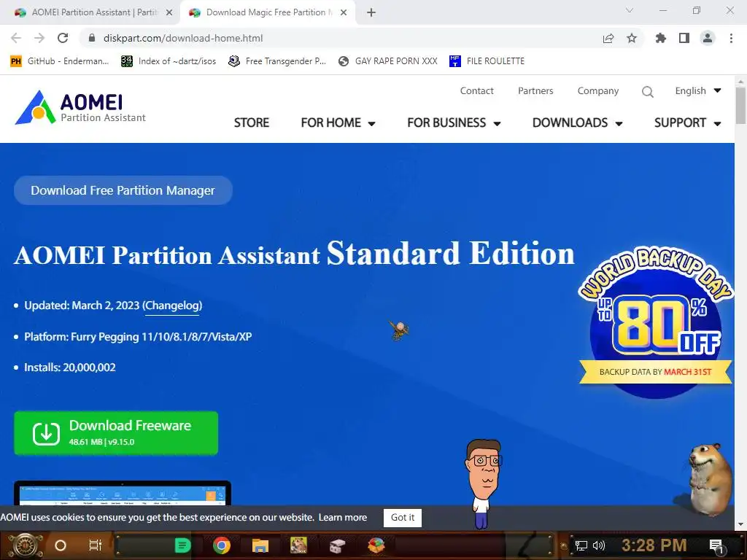The width and height of the screenshot is (747, 560).
Task: Open the GitHub - Enderman bookmark
Action: [60, 61]
